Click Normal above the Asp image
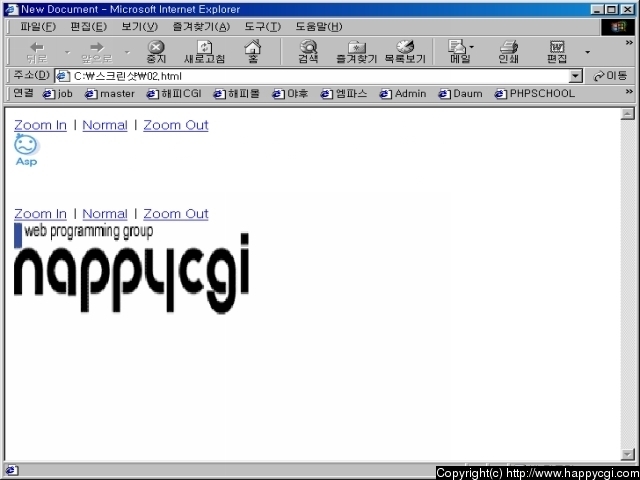This screenshot has width=640, height=480. tap(105, 125)
